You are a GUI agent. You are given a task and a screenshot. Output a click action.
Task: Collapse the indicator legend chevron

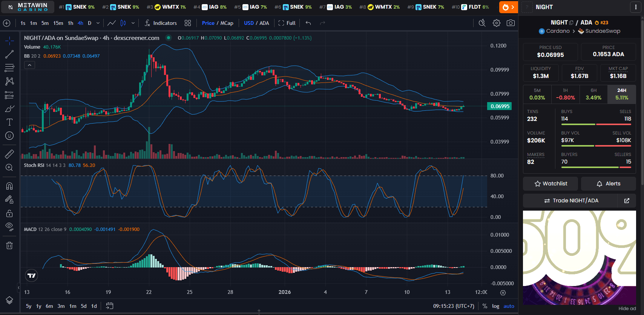[x=29, y=65]
